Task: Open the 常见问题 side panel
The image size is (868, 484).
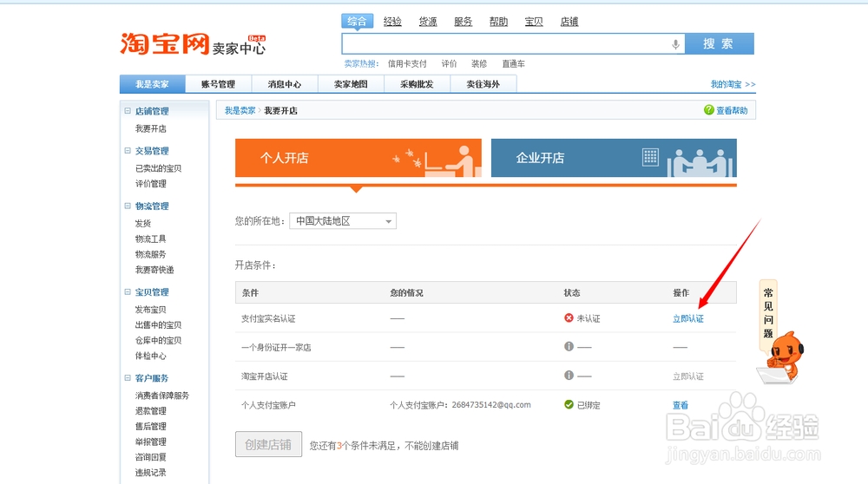Action: point(768,313)
